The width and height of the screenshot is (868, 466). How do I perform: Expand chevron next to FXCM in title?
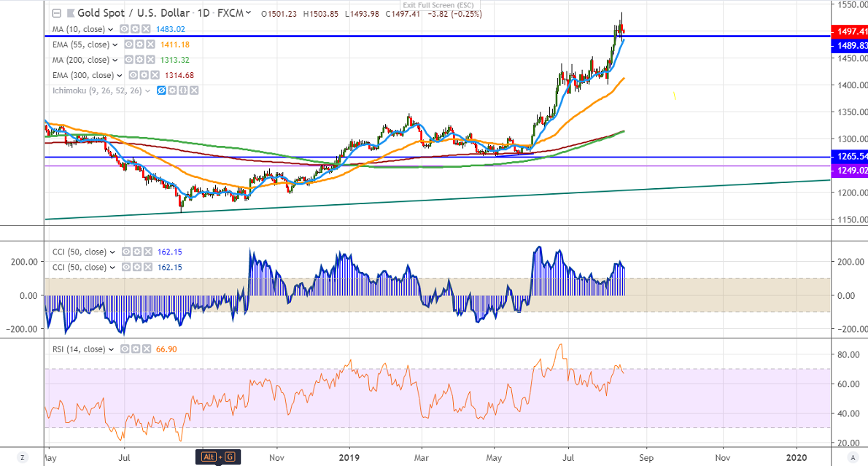click(x=248, y=12)
